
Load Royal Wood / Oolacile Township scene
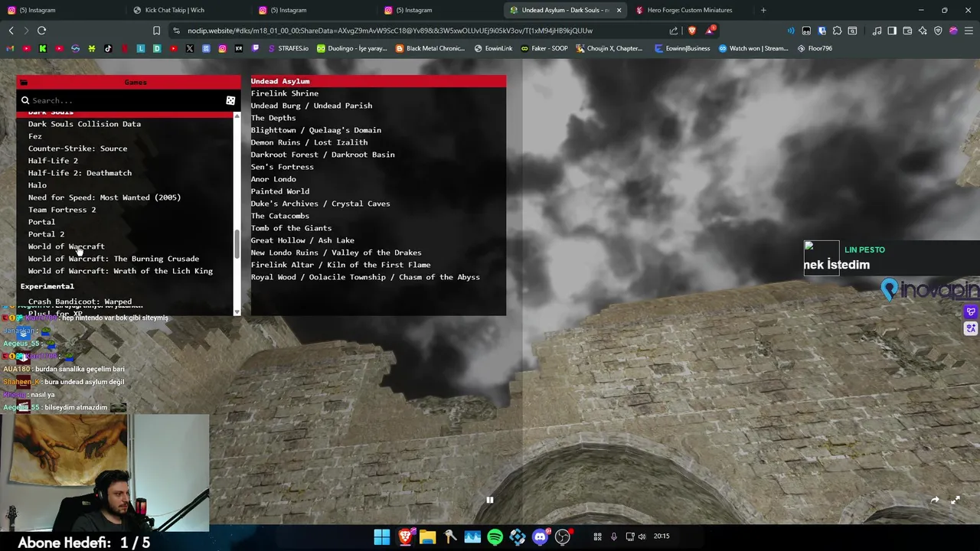click(365, 277)
